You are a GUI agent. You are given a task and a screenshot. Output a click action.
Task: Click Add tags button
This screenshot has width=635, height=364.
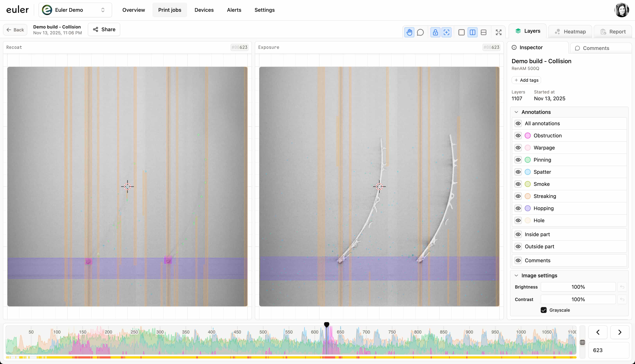point(526,80)
